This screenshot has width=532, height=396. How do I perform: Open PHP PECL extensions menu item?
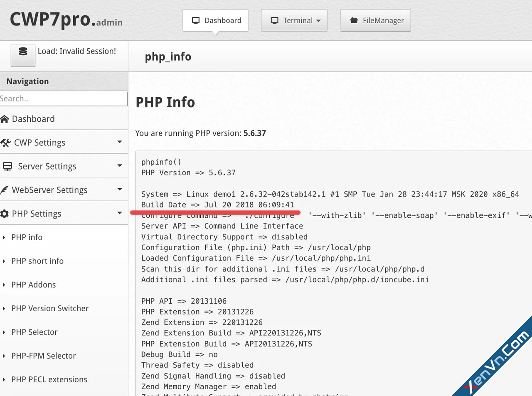(49, 379)
